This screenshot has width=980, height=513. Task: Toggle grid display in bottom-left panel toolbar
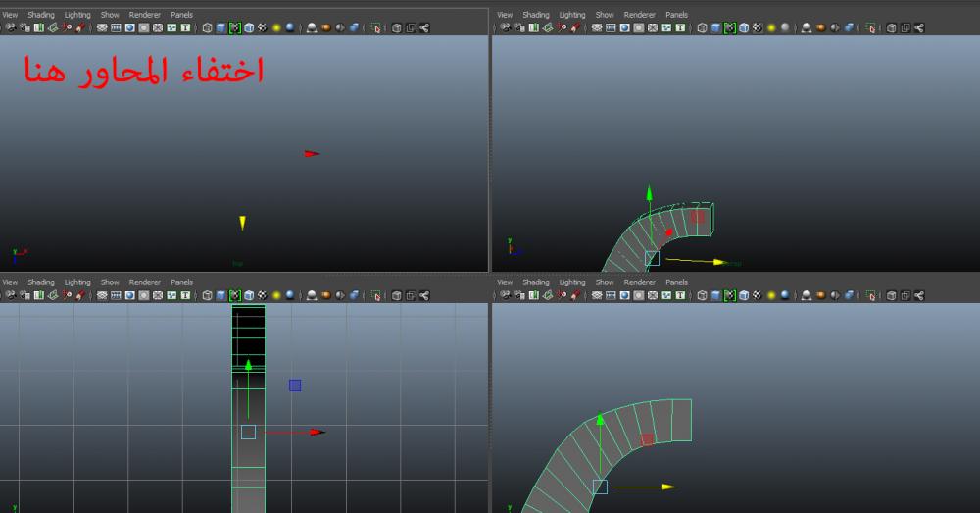pyautogui.click(x=102, y=295)
